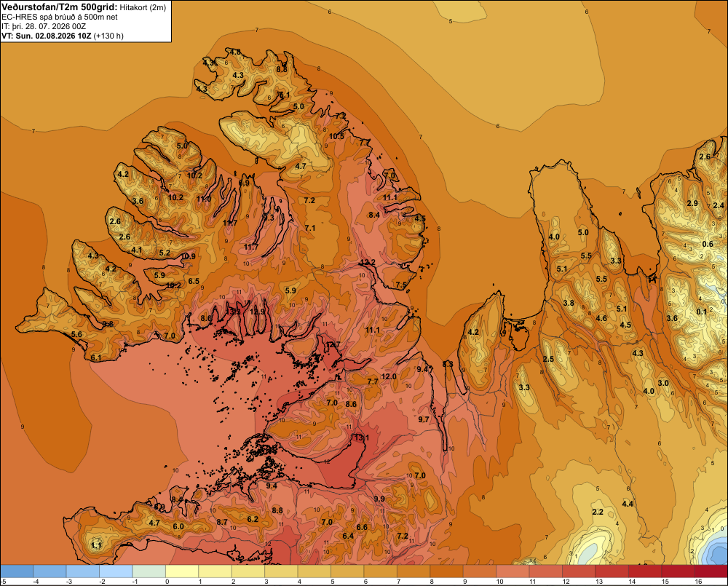Select the pale green -1 legend swatch
This screenshot has width=728, height=586.
(149, 571)
